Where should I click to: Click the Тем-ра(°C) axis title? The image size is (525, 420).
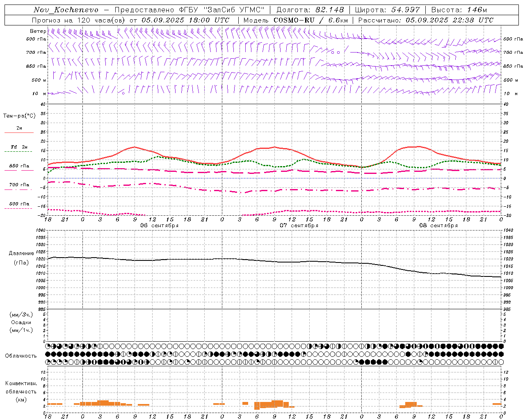[19, 116]
